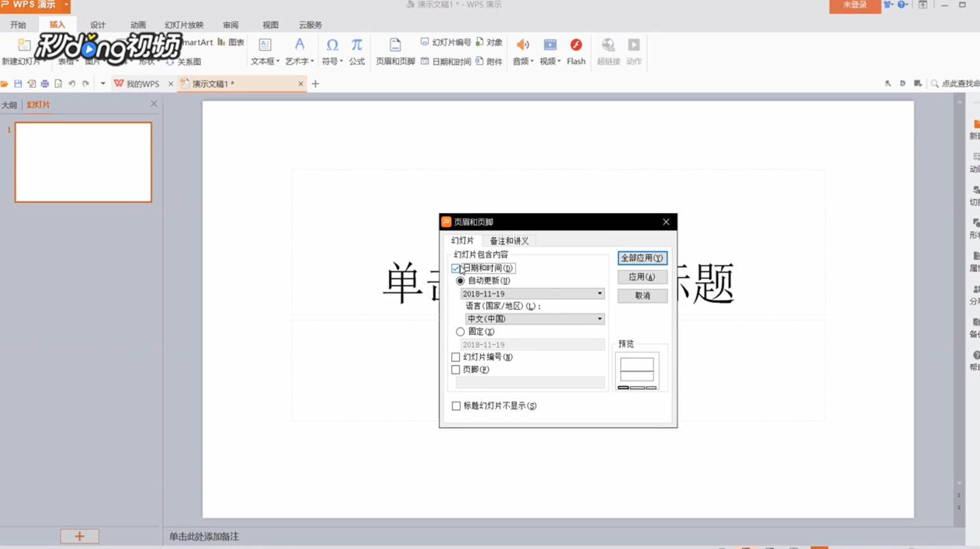Click the footer text input field
This screenshot has width=980, height=549.
tap(530, 382)
